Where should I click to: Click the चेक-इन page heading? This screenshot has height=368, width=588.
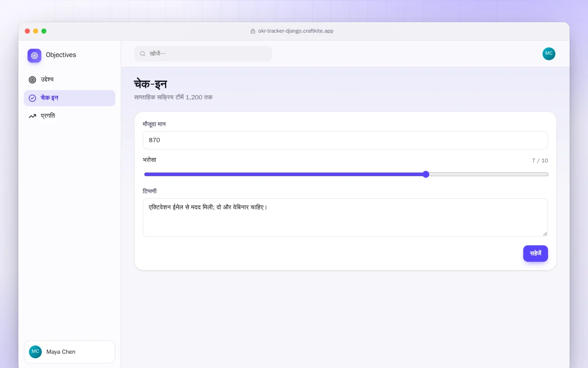(x=151, y=84)
